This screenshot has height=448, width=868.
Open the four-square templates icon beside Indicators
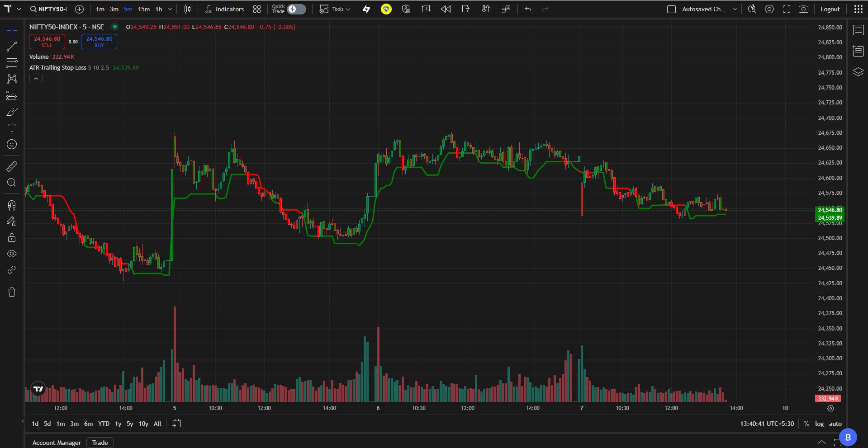pyautogui.click(x=257, y=9)
